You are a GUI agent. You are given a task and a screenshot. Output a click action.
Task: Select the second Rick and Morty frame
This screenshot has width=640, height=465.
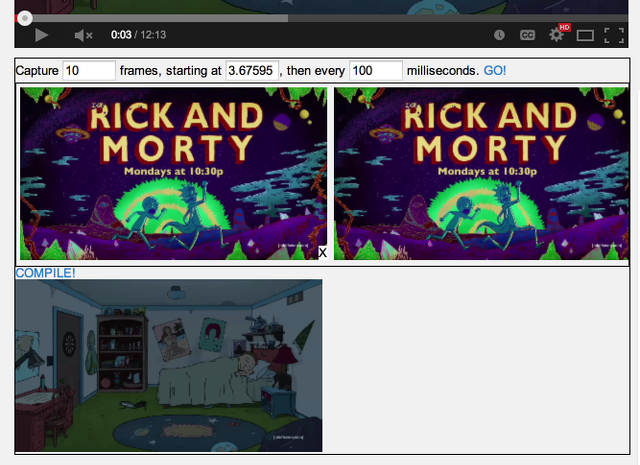click(x=481, y=174)
